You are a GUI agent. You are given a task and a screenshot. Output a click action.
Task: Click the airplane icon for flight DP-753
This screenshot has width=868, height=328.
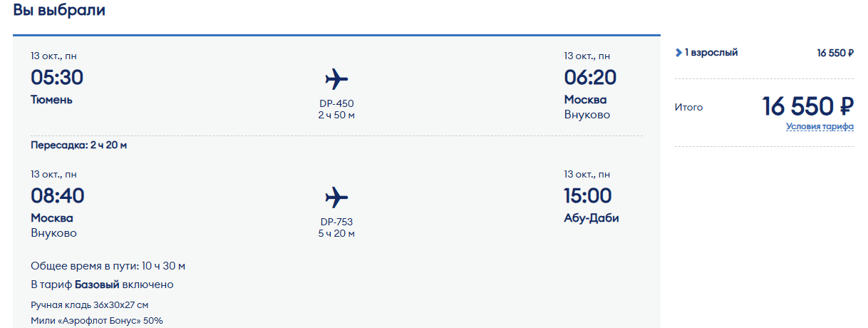tap(336, 197)
